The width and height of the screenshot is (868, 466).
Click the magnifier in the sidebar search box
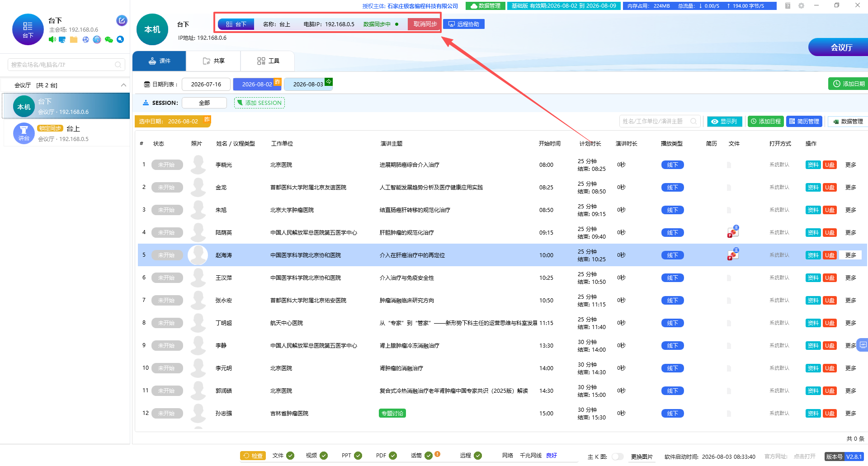tap(118, 65)
